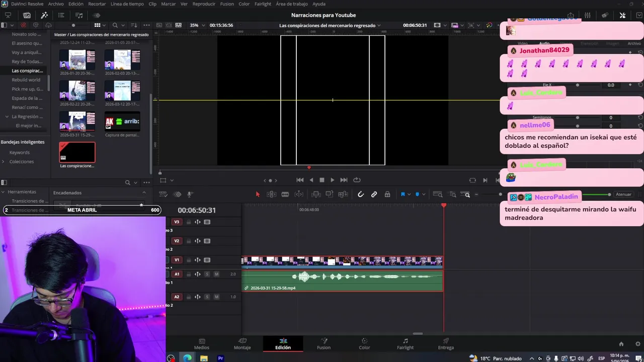This screenshot has width=644, height=362.
Task: Switch to the Entrega page
Action: pos(446,344)
